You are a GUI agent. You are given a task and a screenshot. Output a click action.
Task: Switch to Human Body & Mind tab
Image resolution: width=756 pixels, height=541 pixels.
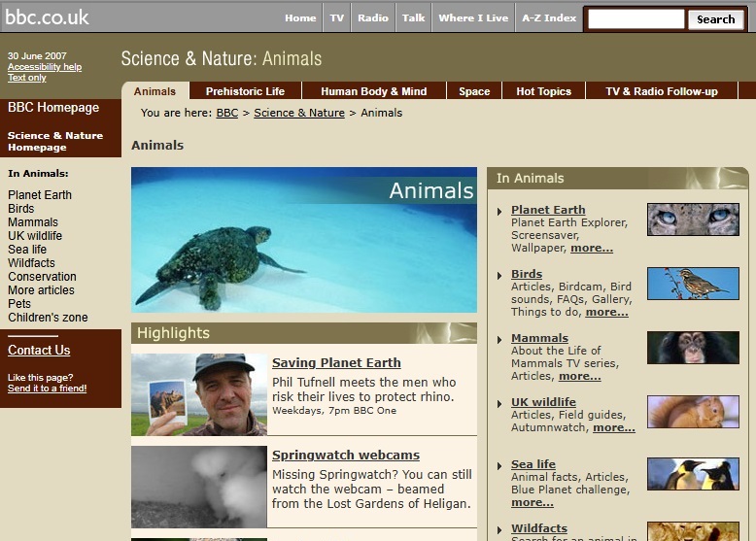point(374,91)
